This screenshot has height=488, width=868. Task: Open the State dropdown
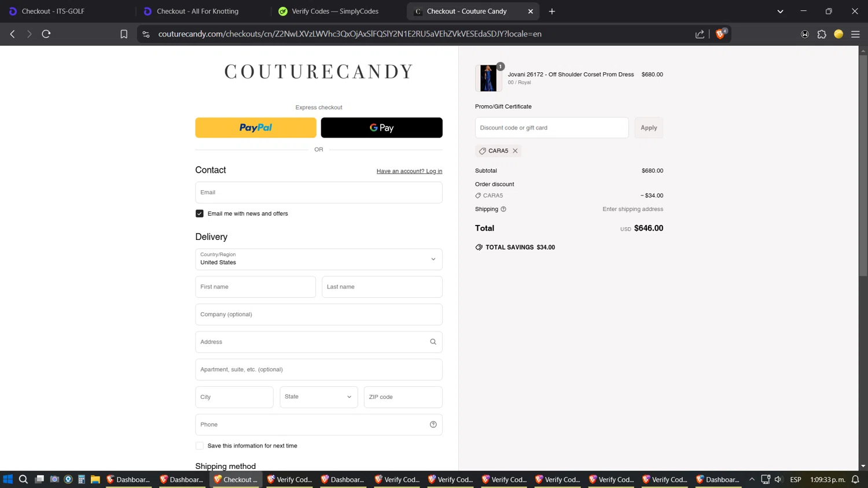point(319,397)
